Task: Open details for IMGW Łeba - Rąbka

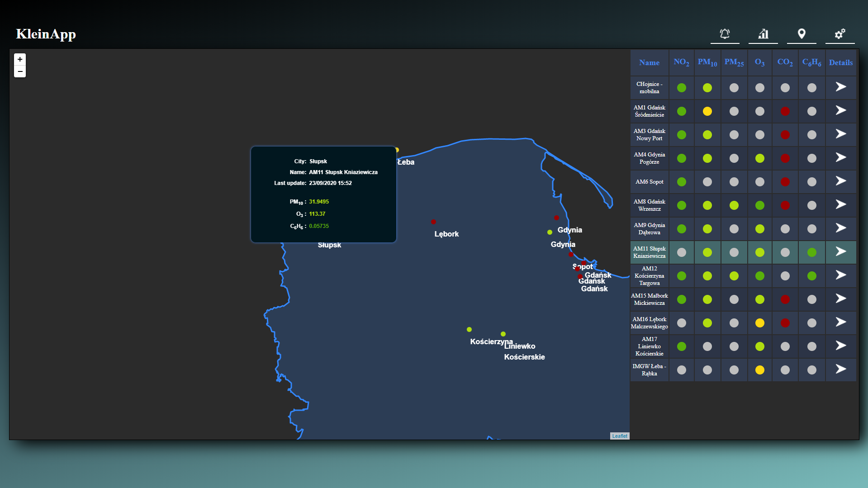Action: click(840, 370)
